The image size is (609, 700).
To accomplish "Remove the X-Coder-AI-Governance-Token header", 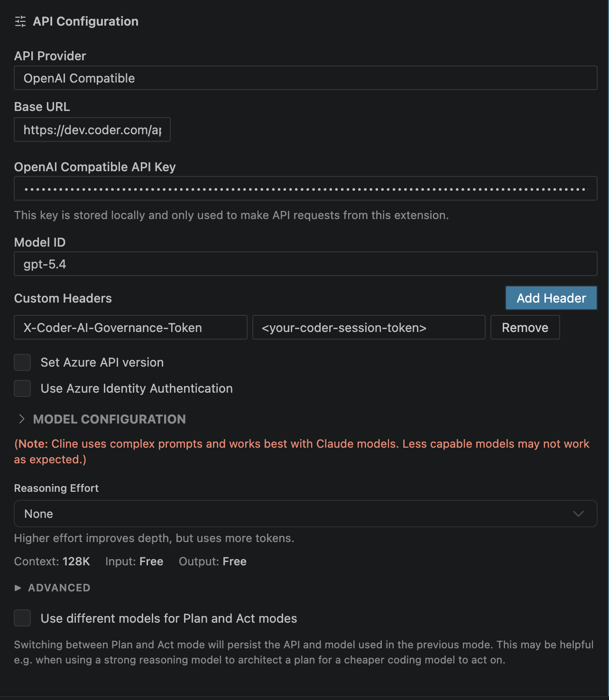I will click(525, 327).
